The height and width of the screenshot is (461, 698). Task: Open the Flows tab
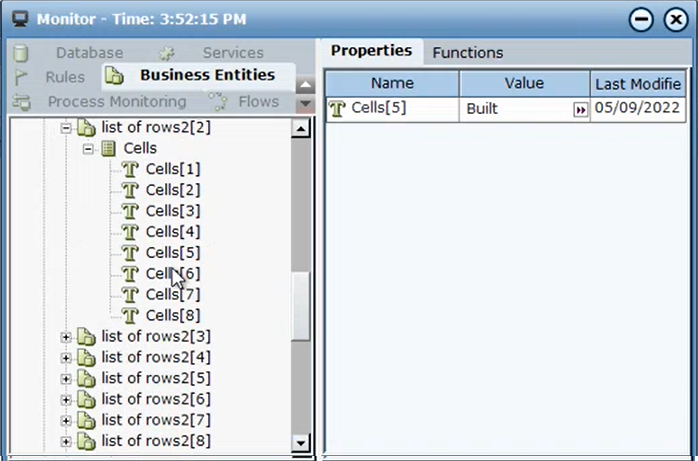258,102
